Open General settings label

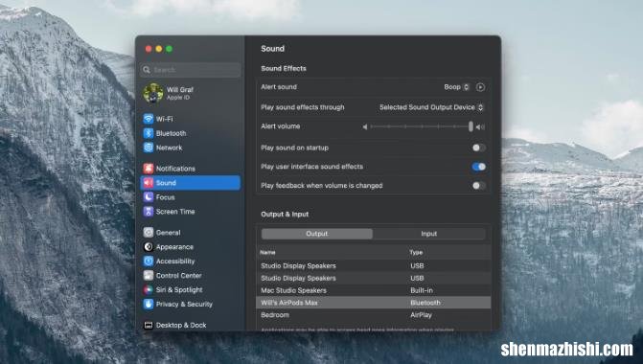[168, 233]
